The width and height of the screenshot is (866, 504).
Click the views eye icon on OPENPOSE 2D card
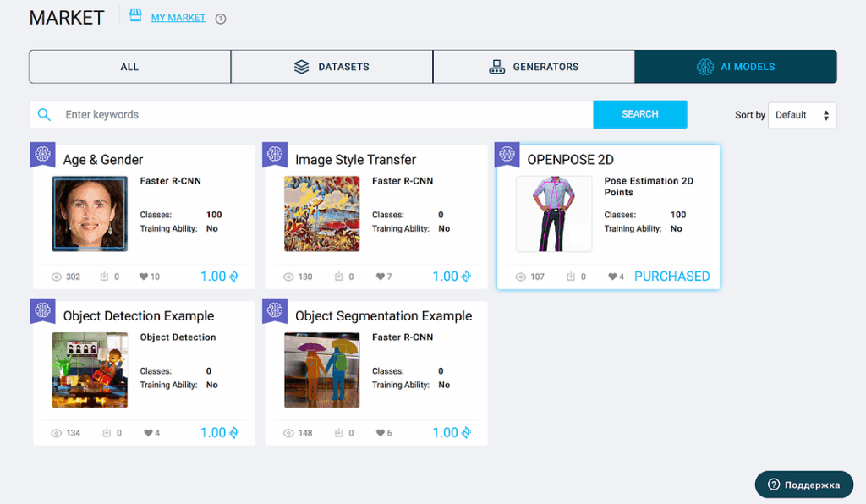(521, 277)
